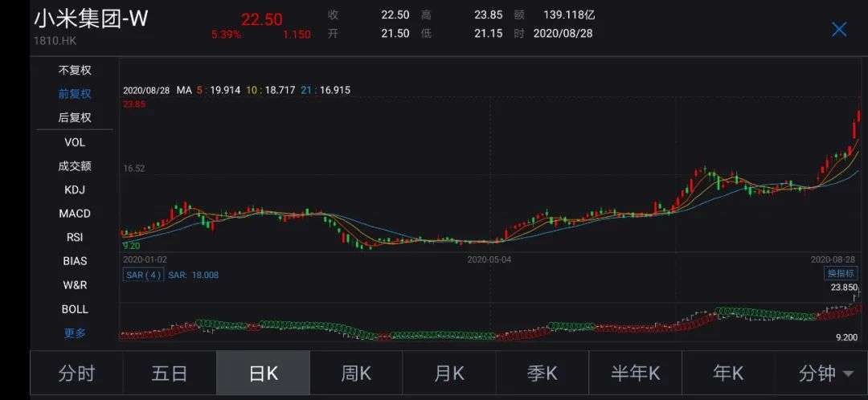Click the 换指标 change indicator button

click(841, 274)
